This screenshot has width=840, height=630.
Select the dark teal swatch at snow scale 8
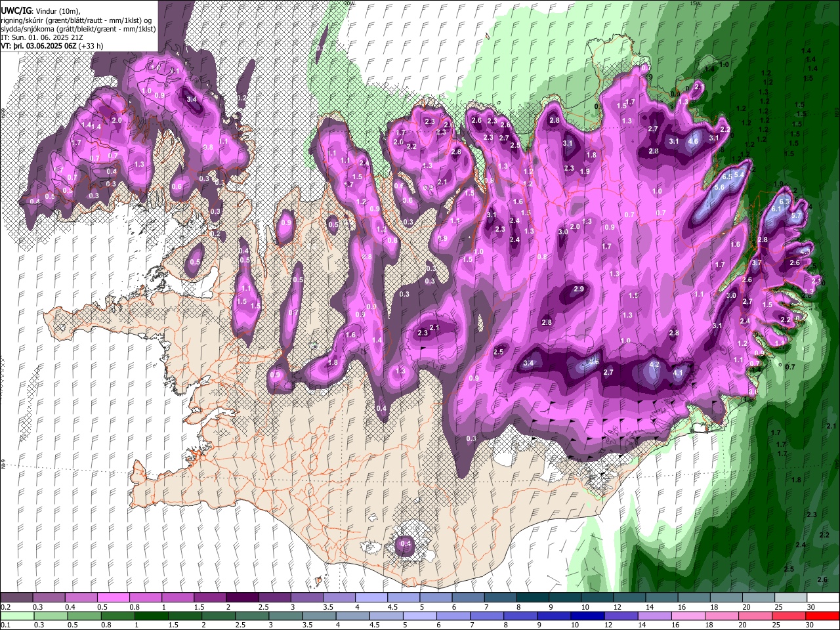tap(532, 598)
